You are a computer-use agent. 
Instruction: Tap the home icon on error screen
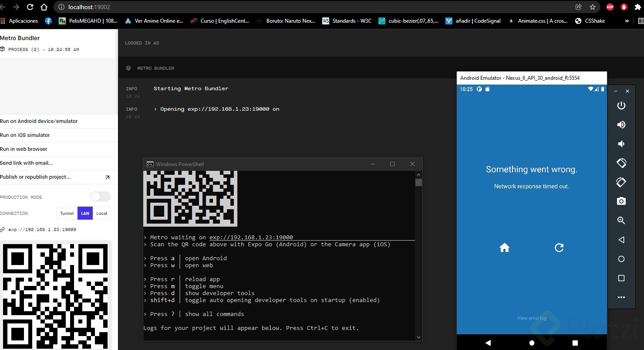point(504,248)
